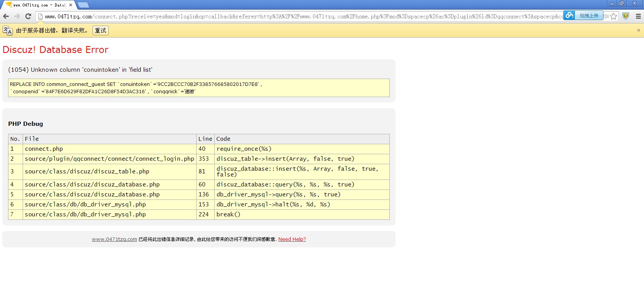The height and width of the screenshot is (290, 644).
Task: Click the page info icon in address bar
Action: (x=40, y=16)
